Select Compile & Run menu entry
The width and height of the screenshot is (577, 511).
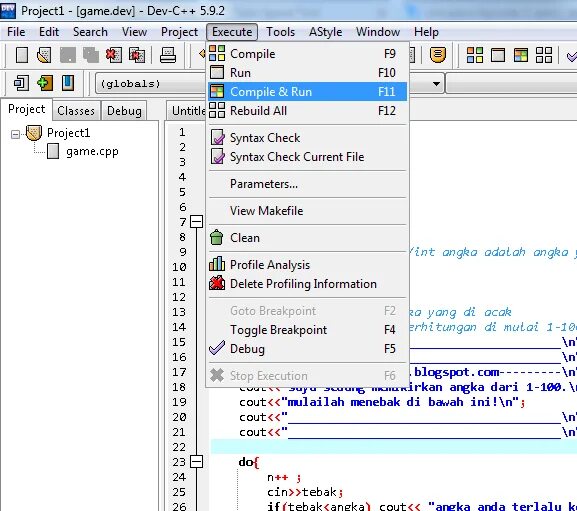coord(308,92)
